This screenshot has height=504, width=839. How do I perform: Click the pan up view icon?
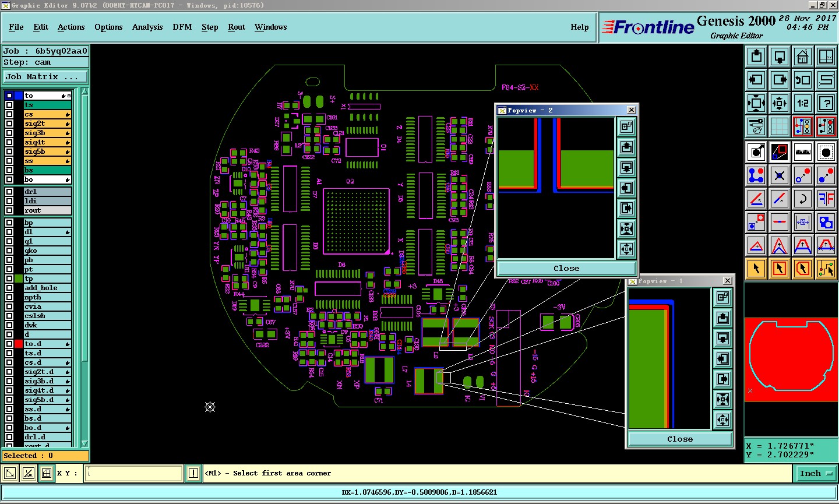click(x=756, y=57)
